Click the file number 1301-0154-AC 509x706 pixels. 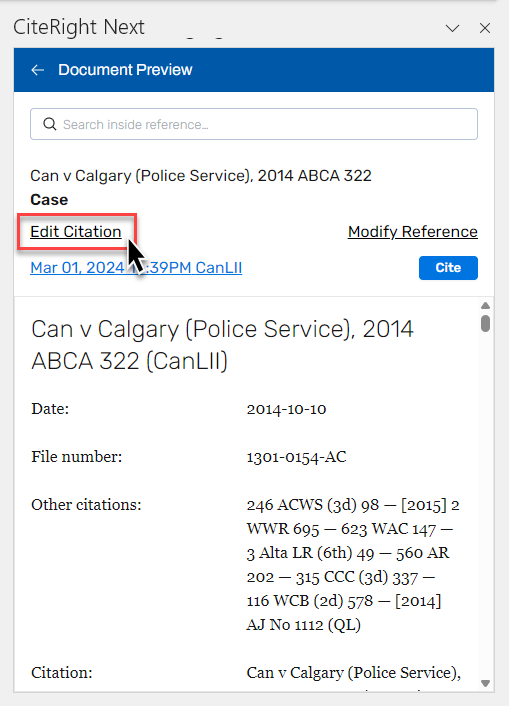point(296,457)
